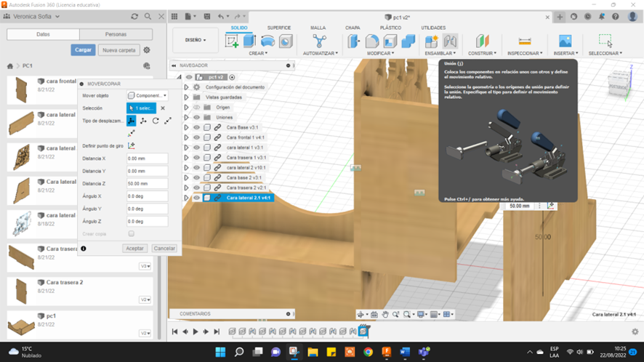Open the pc1 thumbnail in data panel
The height and width of the screenshot is (362, 644).
pyautogui.click(x=21, y=326)
